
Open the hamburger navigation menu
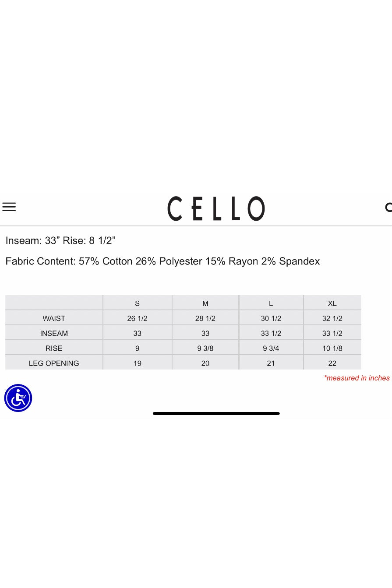coord(9,207)
